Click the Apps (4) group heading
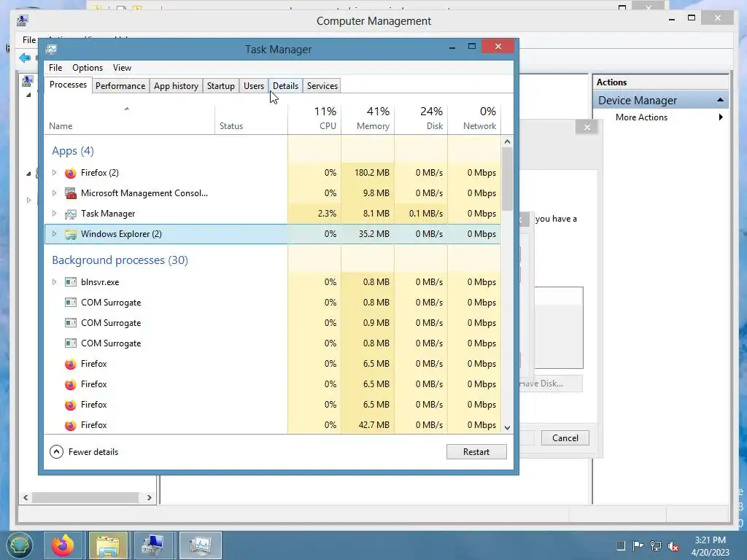Viewport: 747px width, 560px height. 73,151
